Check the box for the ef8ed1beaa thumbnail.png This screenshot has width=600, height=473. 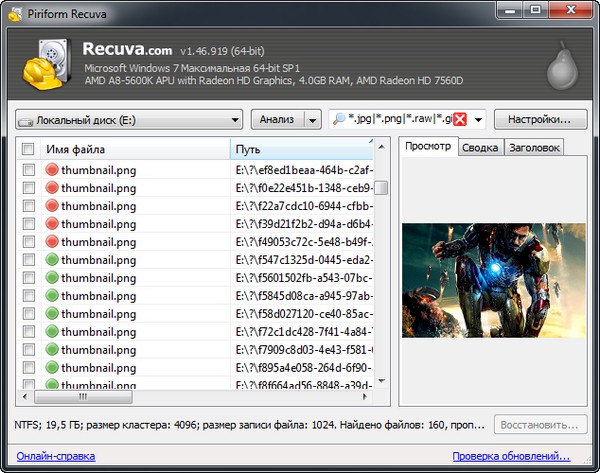point(29,170)
